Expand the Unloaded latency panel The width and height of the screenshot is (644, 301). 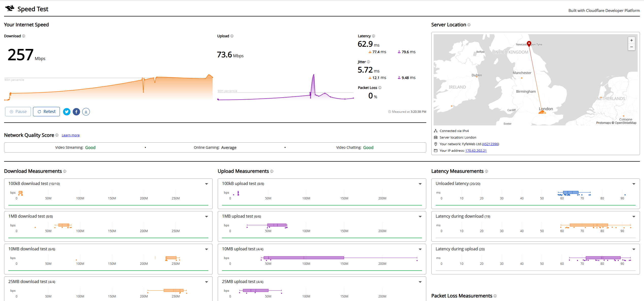tap(634, 184)
